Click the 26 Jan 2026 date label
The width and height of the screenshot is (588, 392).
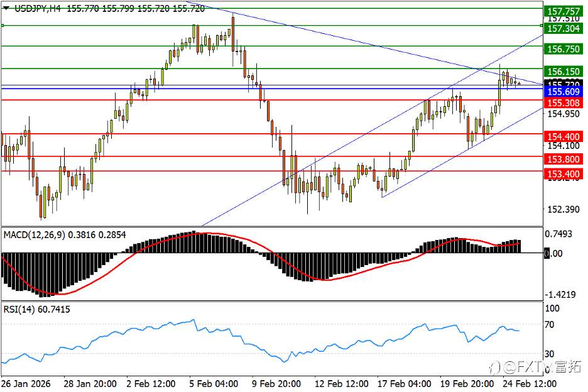point(26,384)
